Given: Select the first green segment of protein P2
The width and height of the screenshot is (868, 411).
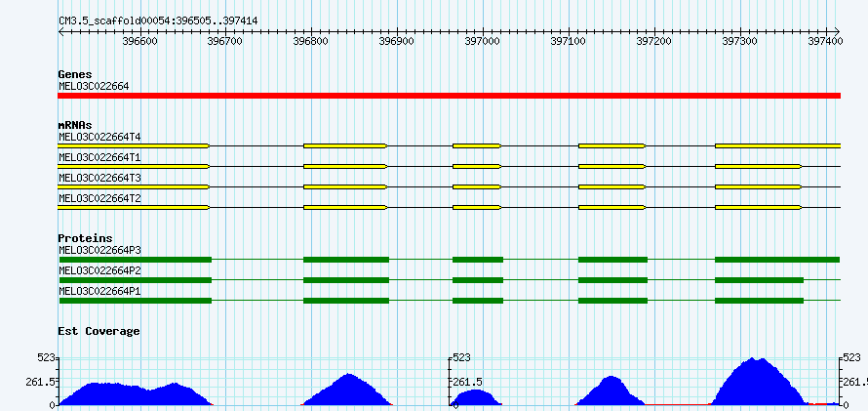Looking at the screenshot, I should pyautogui.click(x=136, y=280).
